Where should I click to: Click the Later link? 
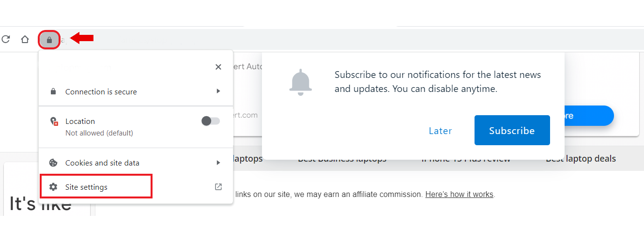click(x=440, y=131)
